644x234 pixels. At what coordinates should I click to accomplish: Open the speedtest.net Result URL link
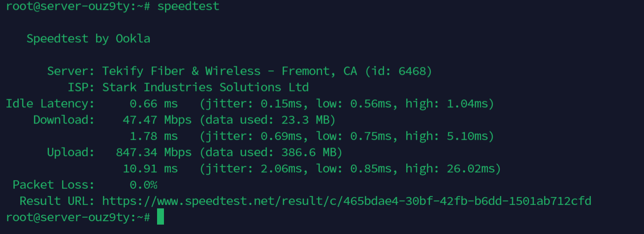point(347,201)
